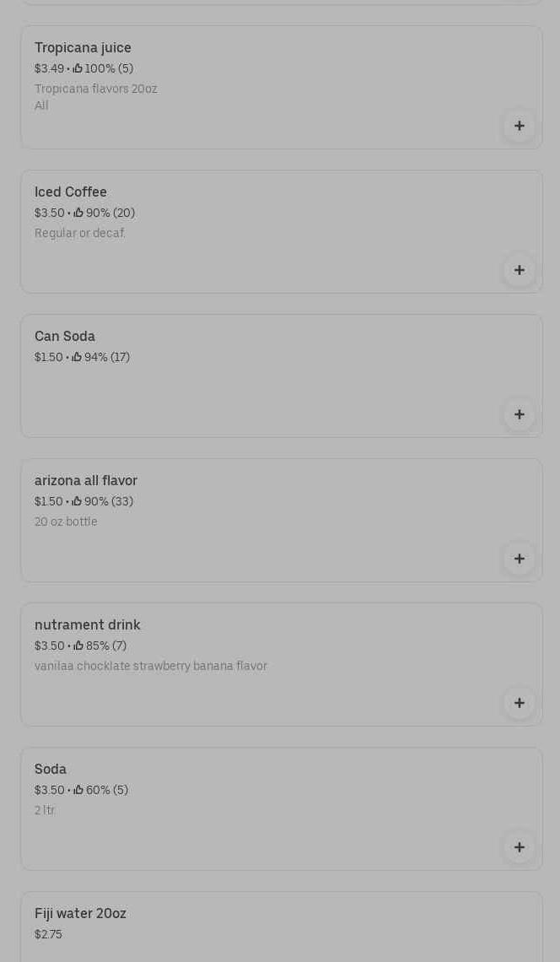The height and width of the screenshot is (962, 560).
Task: Tap the plus icon for Can Soda
Action: click(x=519, y=414)
